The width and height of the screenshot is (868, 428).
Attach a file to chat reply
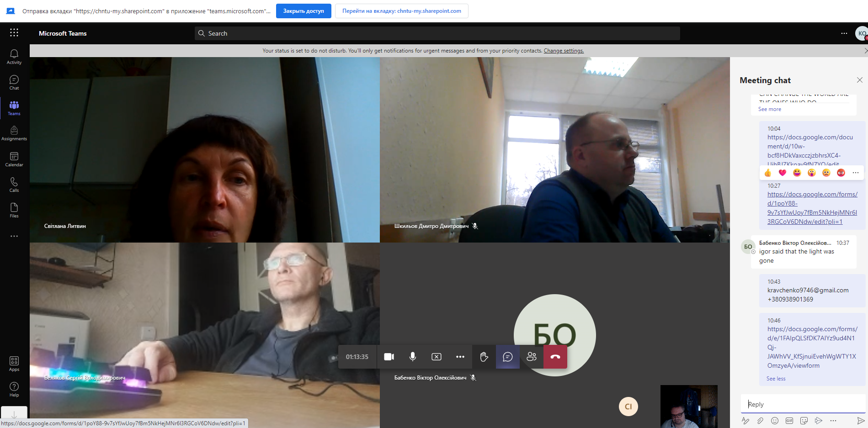point(760,421)
